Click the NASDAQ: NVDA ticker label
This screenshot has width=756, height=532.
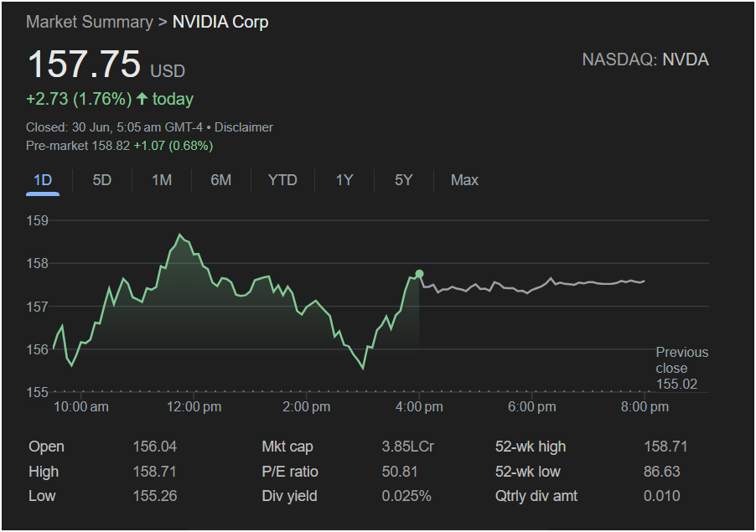[x=645, y=59]
